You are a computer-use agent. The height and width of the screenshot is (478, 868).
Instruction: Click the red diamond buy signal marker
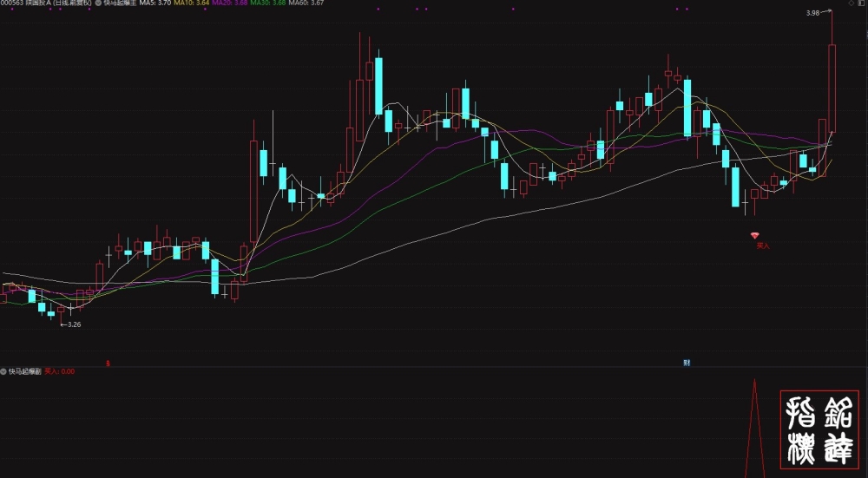click(755, 236)
